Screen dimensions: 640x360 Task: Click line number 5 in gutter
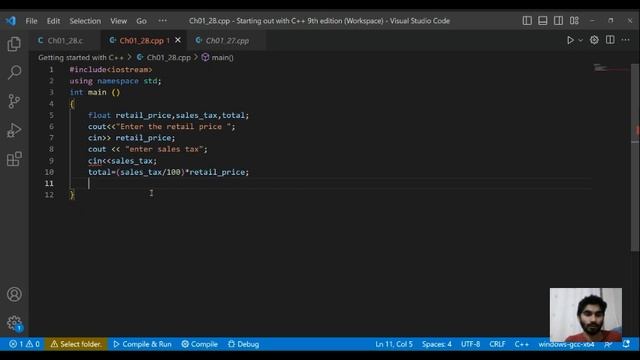51,115
